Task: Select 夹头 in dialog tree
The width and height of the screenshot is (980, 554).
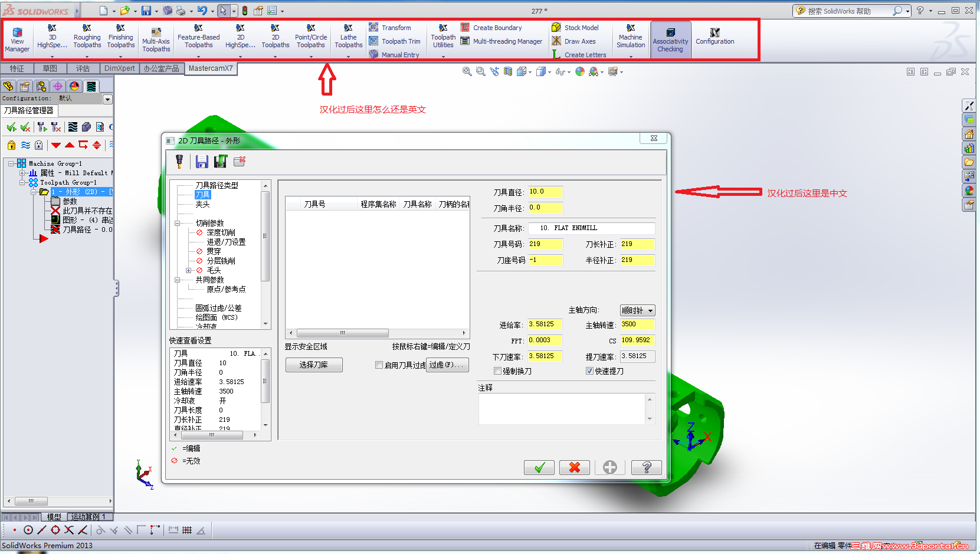Action: coord(202,204)
